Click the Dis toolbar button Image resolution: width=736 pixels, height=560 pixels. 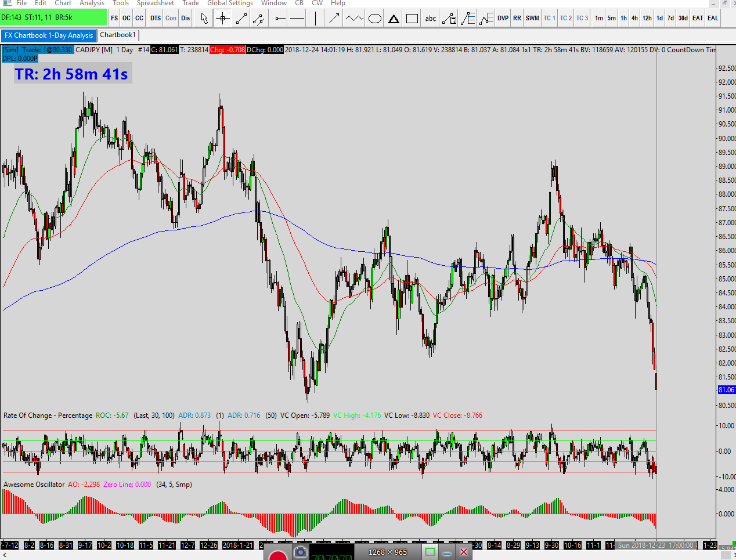tap(185, 19)
